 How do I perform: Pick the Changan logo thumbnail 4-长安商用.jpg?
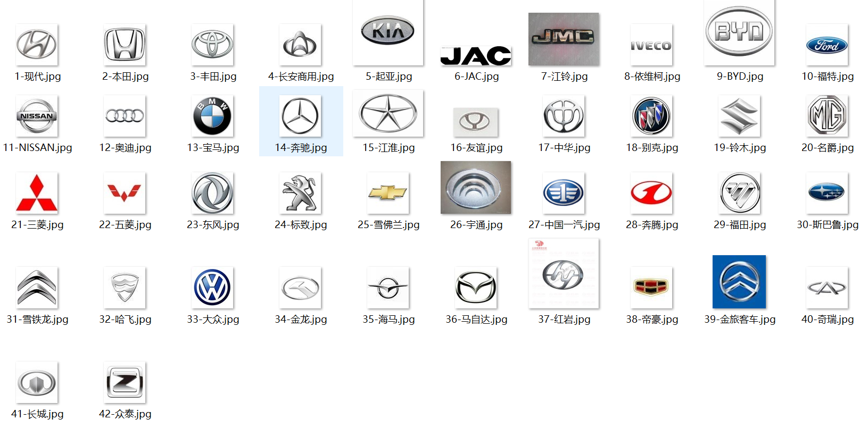tap(300, 45)
